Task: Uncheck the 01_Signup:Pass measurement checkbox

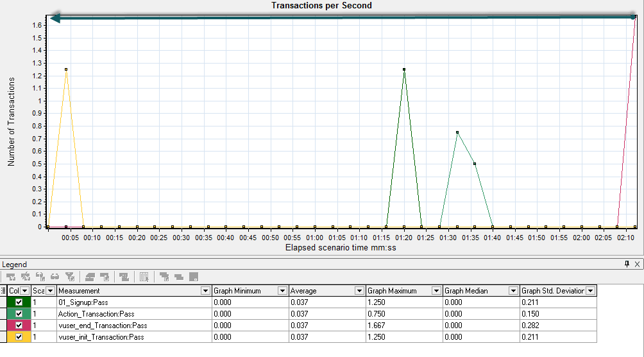Action: coord(19,302)
